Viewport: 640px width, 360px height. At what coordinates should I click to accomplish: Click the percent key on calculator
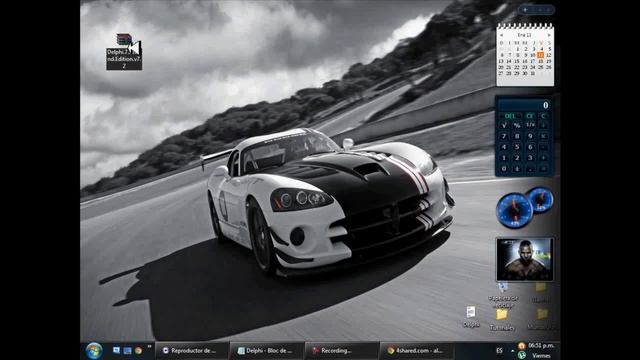[x=517, y=125]
